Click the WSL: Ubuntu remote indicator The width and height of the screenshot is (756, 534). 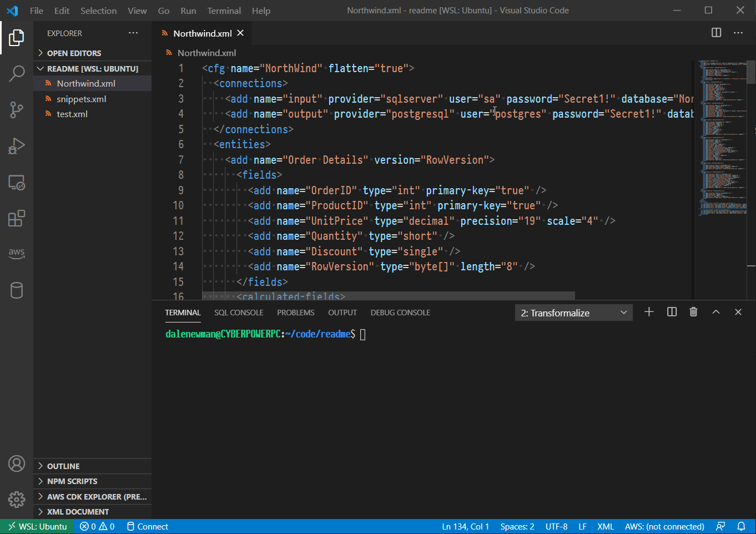point(37,527)
